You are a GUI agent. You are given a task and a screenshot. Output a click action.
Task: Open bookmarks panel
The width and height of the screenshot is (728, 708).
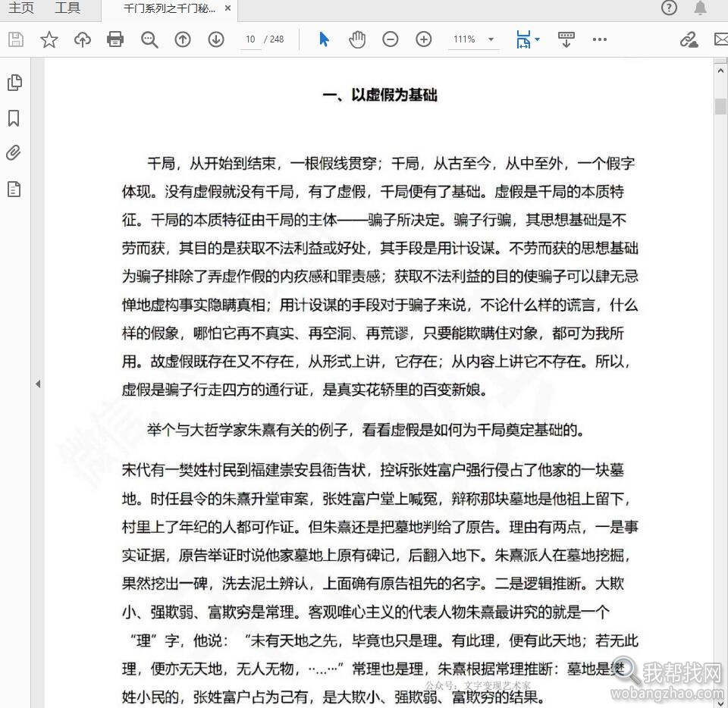click(x=14, y=117)
